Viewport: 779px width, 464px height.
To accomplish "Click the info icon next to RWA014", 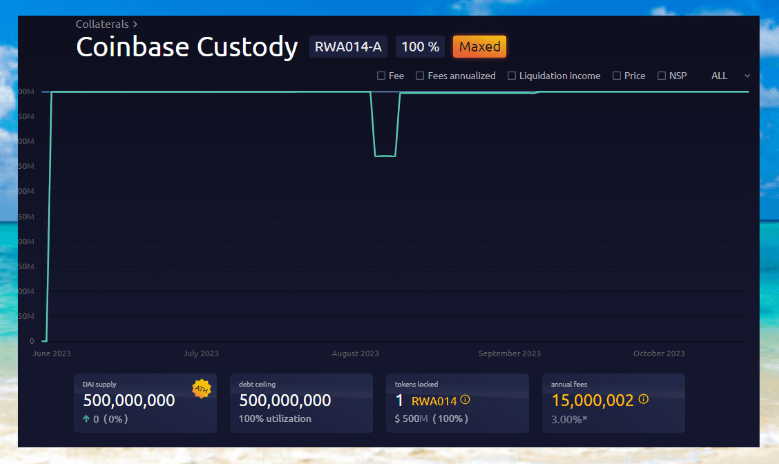I will (465, 400).
